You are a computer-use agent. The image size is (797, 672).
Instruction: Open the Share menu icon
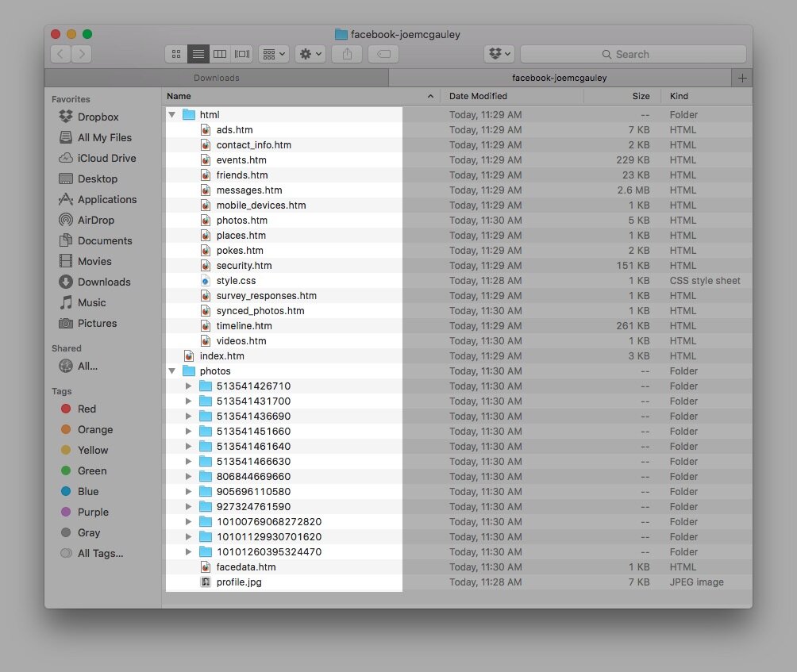point(346,54)
